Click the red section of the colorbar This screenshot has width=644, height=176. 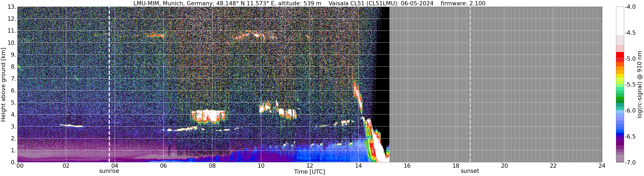coord(620,57)
